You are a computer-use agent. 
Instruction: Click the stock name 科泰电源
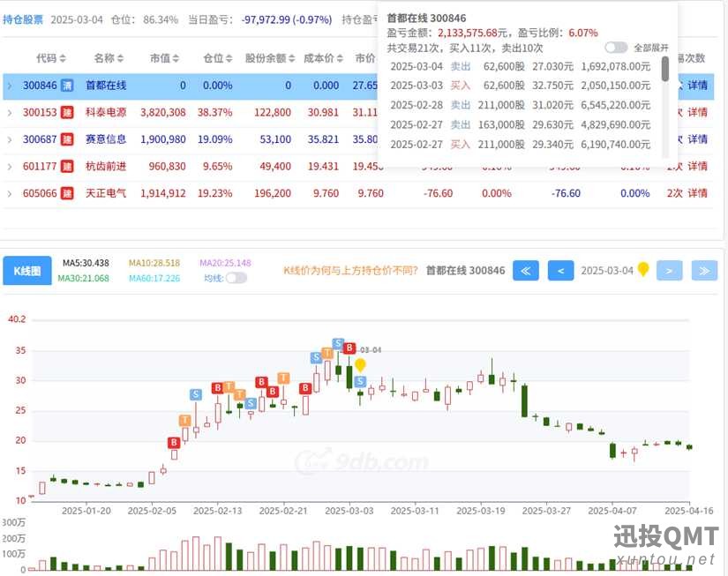coord(106,112)
